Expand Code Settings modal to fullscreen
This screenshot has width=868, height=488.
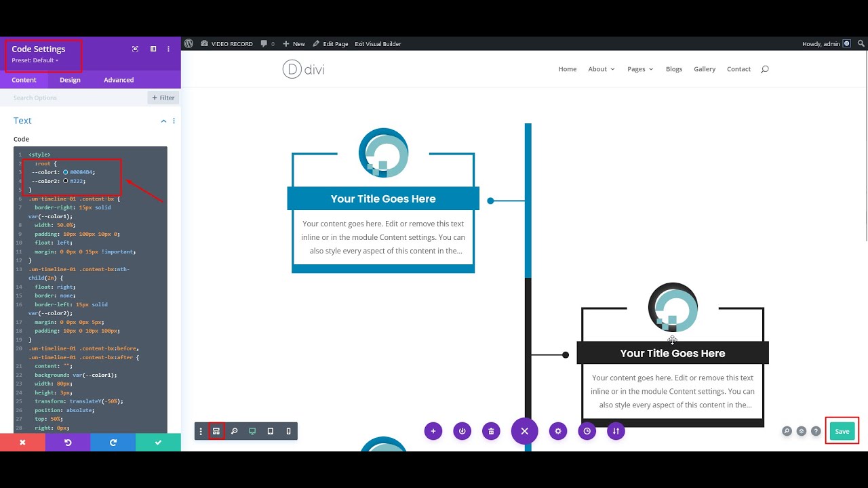pos(135,49)
